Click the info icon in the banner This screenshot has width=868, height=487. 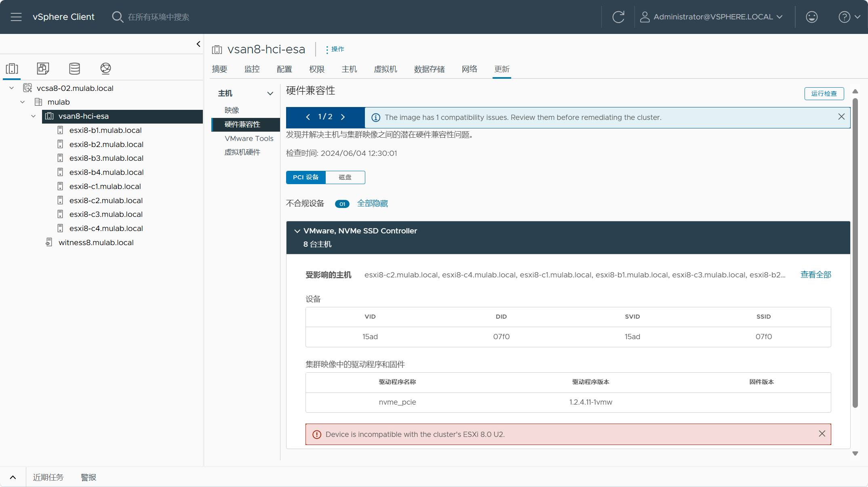click(x=376, y=118)
